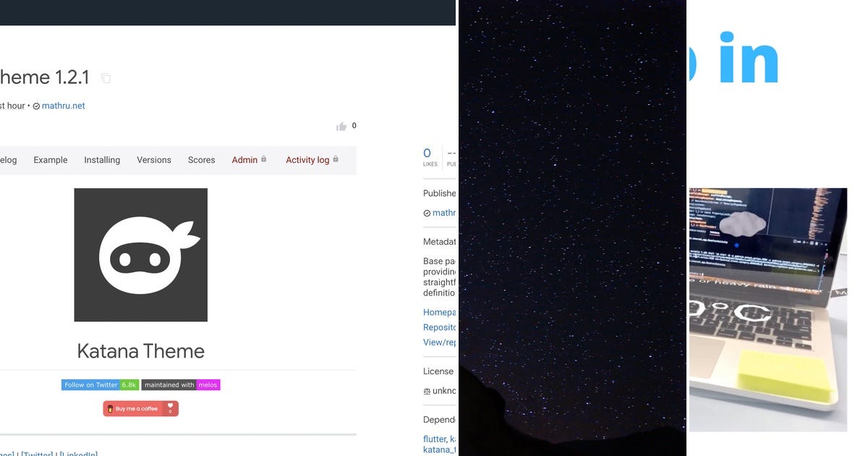
Task: Click the 6.8k follower count on the Twitter badge
Action: (x=129, y=385)
